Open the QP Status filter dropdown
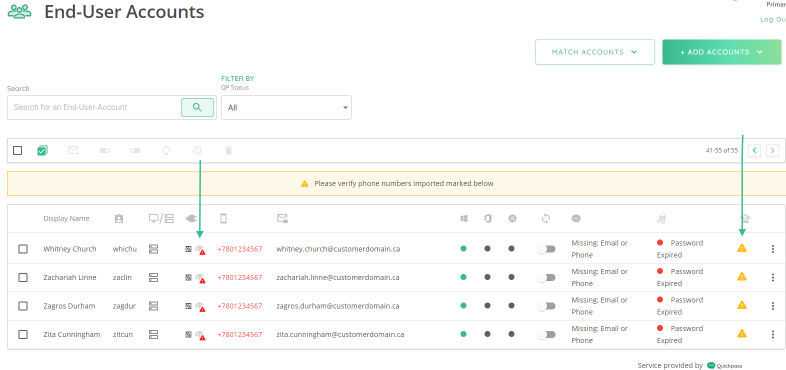 pyautogui.click(x=286, y=107)
